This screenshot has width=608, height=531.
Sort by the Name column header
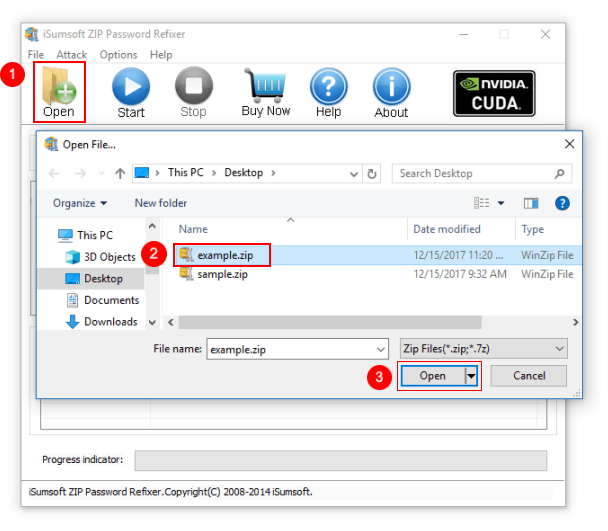click(193, 229)
